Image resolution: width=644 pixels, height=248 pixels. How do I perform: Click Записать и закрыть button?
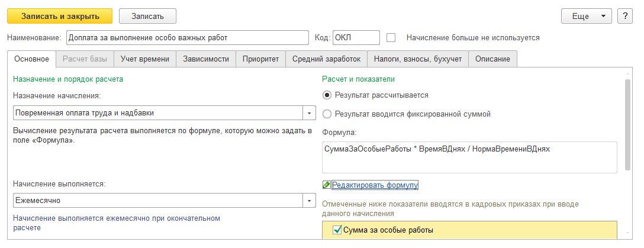(x=60, y=17)
